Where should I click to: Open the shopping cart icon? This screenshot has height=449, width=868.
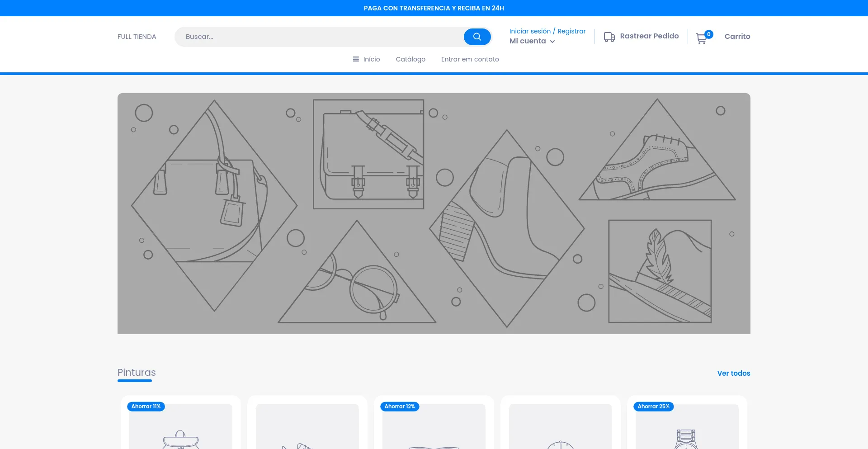tap(701, 39)
